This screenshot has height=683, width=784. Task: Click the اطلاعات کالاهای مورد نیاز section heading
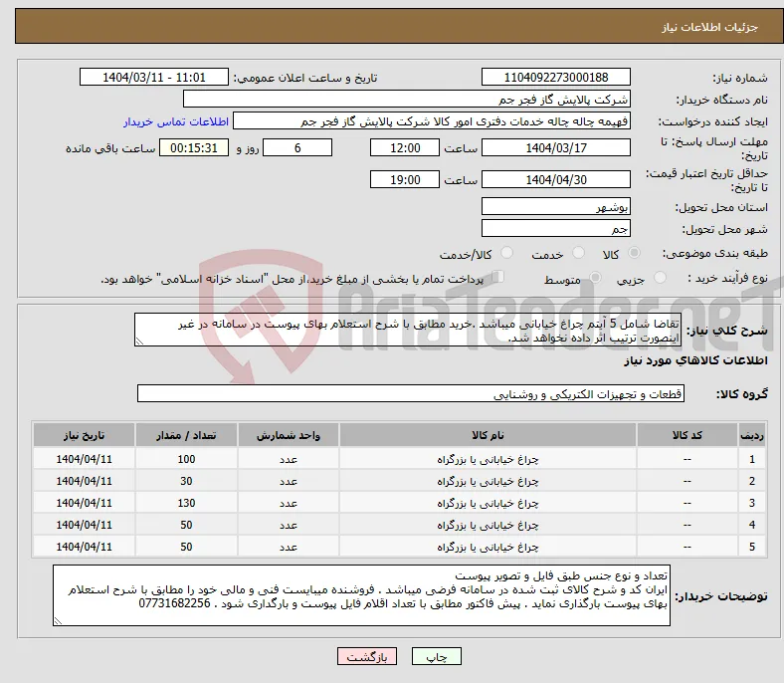click(x=695, y=360)
